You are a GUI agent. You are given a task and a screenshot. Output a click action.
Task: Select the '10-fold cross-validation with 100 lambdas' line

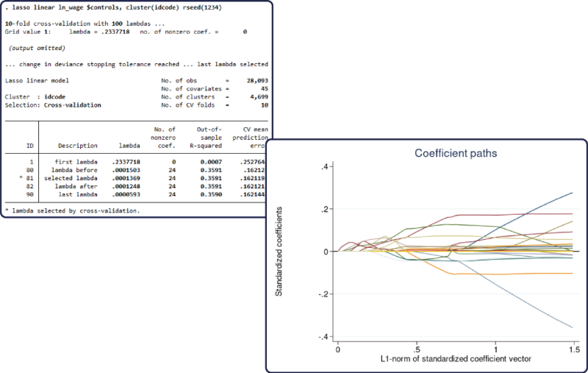click(85, 24)
